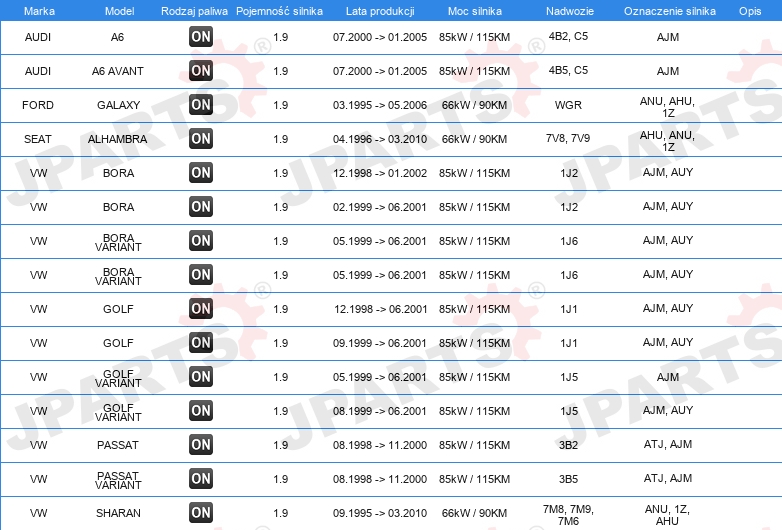
Task: Click the 3B2 body code cell
Action: coord(568,445)
